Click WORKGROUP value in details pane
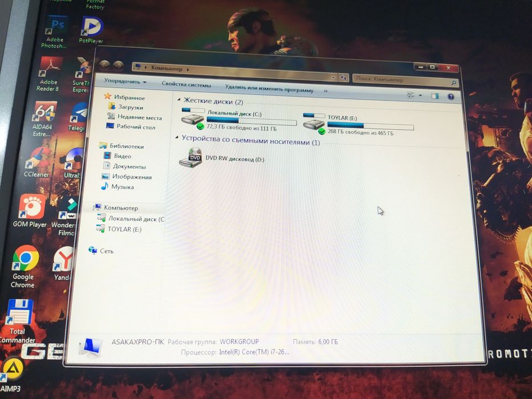 click(239, 341)
